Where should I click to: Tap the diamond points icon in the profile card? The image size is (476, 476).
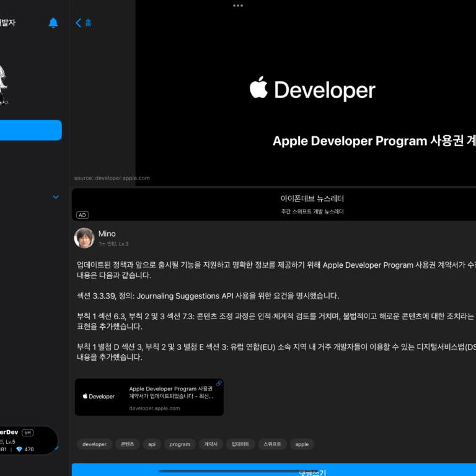(x=19, y=449)
